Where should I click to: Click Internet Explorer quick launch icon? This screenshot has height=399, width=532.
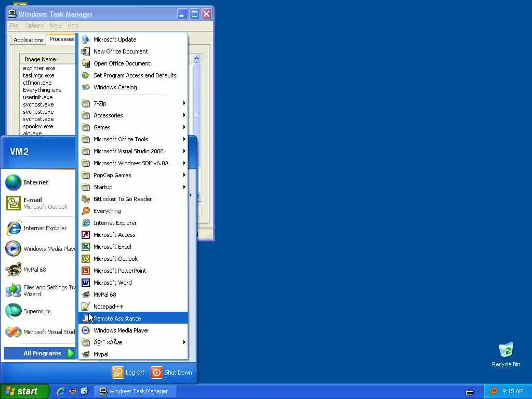pyautogui.click(x=61, y=391)
